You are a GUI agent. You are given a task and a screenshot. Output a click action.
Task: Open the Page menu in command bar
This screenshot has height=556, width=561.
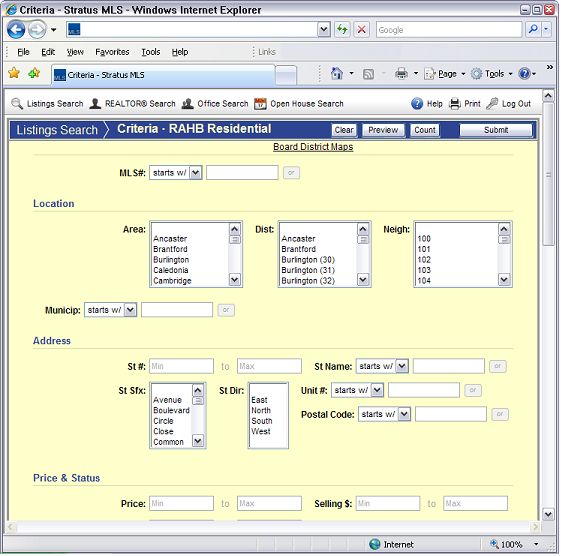coord(444,74)
